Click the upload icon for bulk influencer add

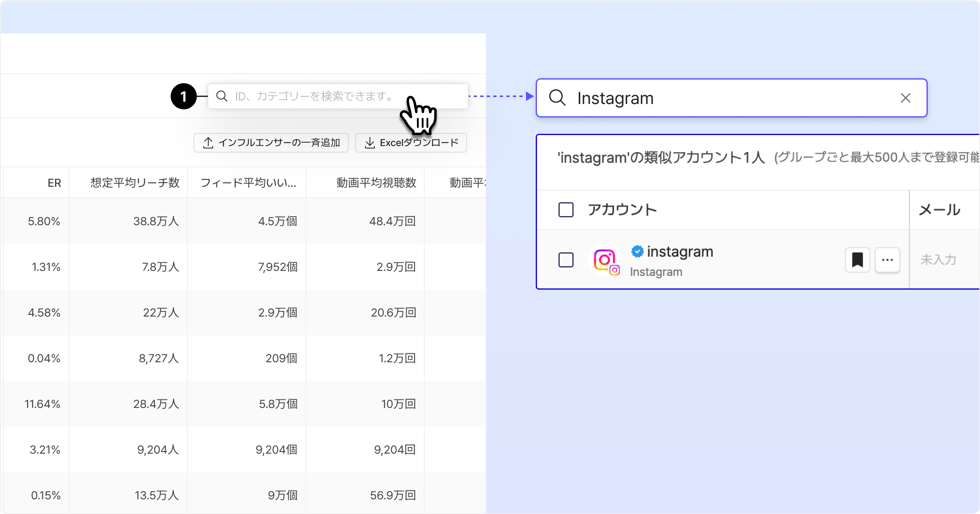click(208, 143)
